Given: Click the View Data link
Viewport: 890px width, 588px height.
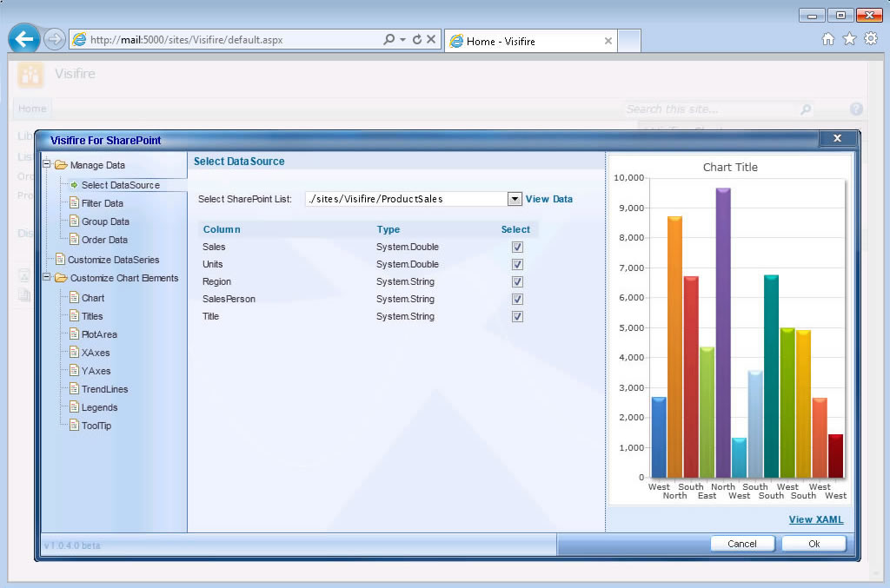Looking at the screenshot, I should tap(549, 199).
